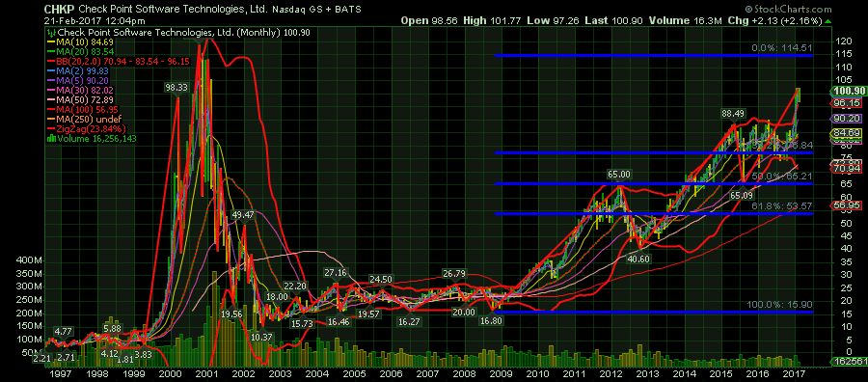
Task: Click the 61.8%: 53.57 Fibonacci label
Action: (781, 205)
